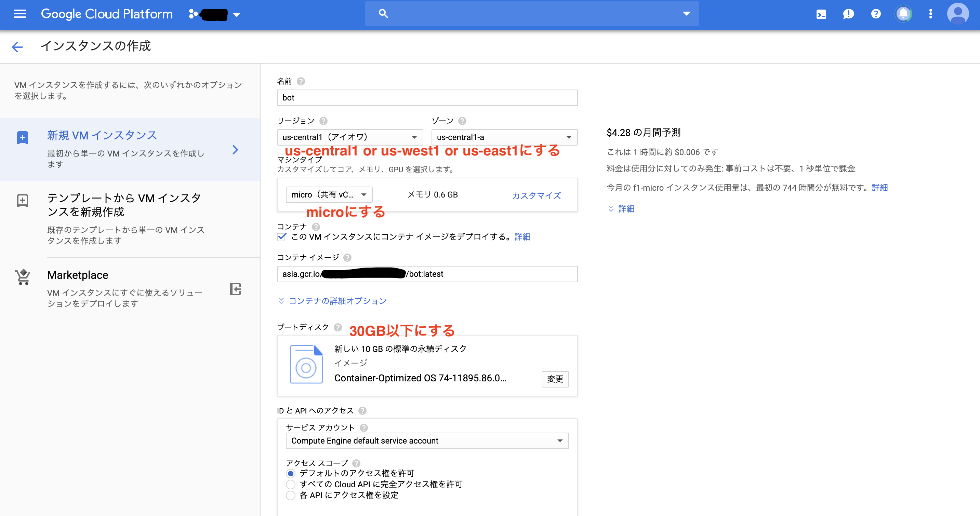Click the Marketplace shopping cart icon

tap(22, 277)
